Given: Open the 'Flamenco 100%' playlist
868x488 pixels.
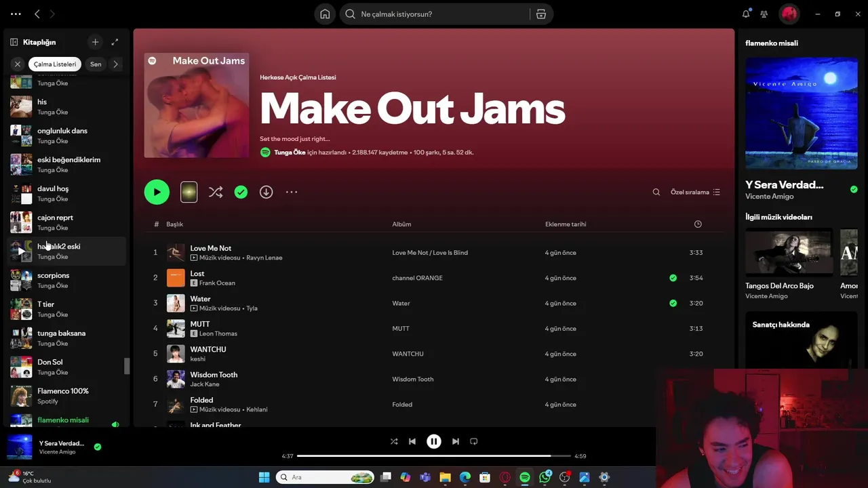Looking at the screenshot, I should pyautogui.click(x=66, y=396).
